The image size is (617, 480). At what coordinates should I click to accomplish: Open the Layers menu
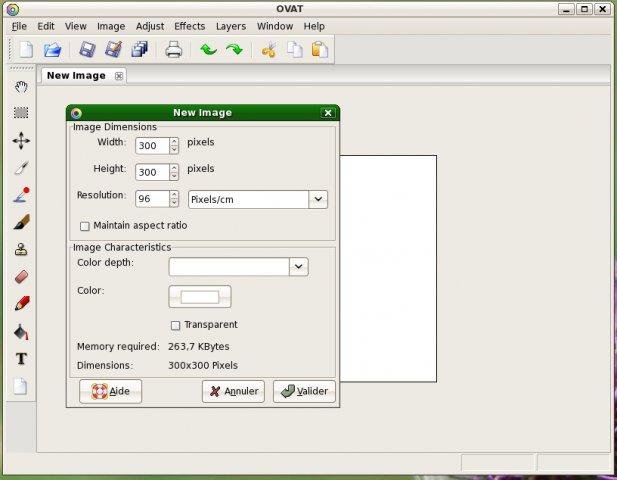point(231,26)
